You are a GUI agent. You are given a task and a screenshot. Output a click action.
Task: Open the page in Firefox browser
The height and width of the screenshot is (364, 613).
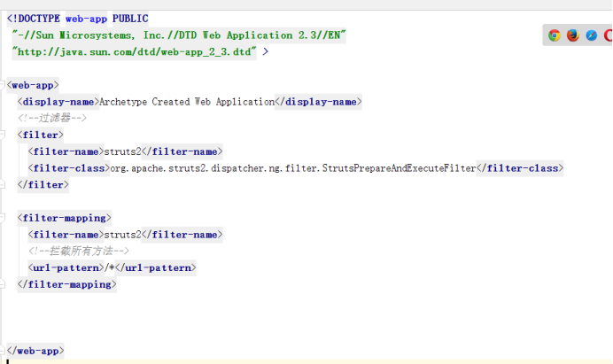pos(573,35)
